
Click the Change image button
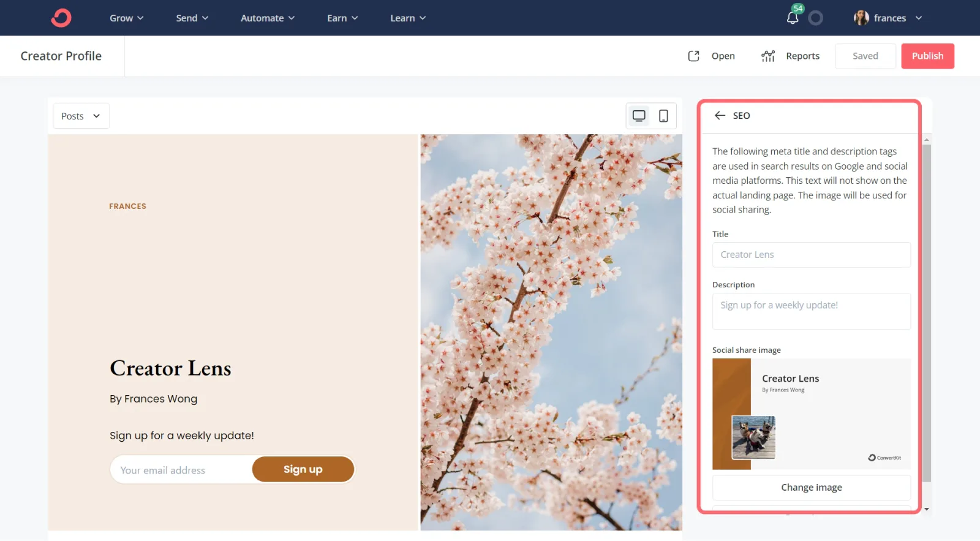coord(811,487)
